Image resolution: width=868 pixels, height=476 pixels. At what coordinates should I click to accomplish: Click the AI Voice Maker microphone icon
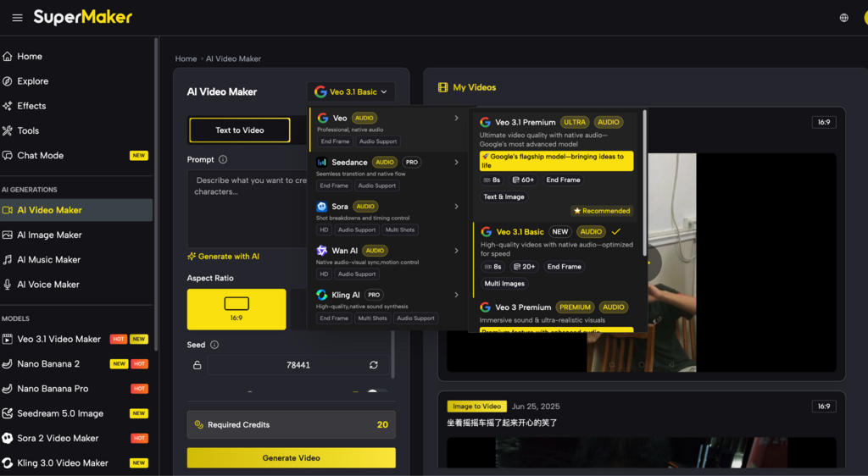7,285
